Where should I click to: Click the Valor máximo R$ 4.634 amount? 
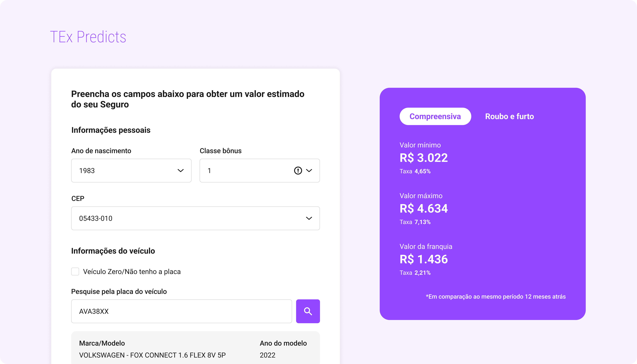tap(424, 208)
